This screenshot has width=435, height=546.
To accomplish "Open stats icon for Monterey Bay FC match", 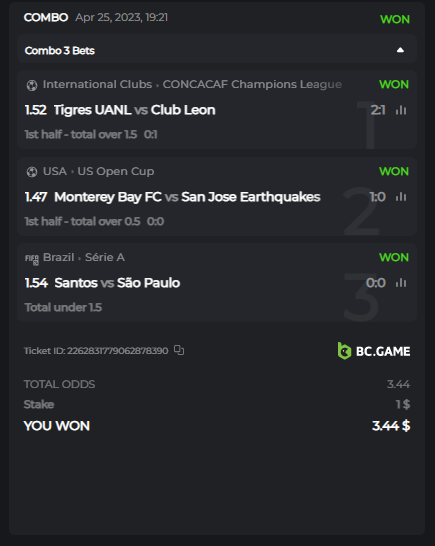I will (401, 197).
